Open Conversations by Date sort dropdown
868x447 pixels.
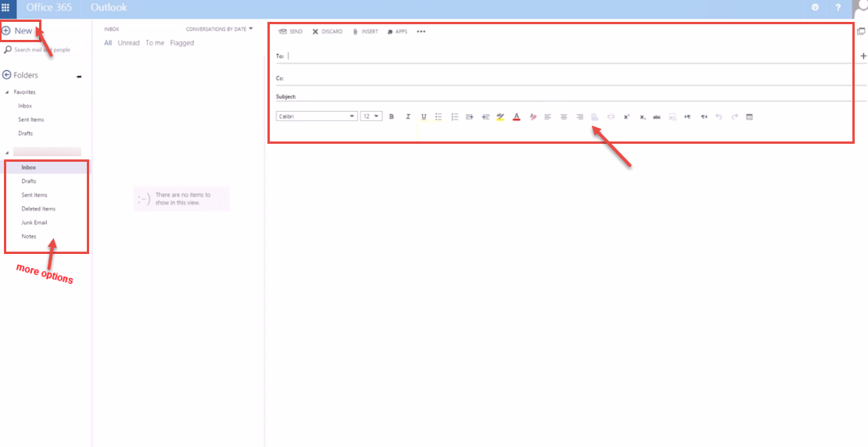[x=219, y=30]
